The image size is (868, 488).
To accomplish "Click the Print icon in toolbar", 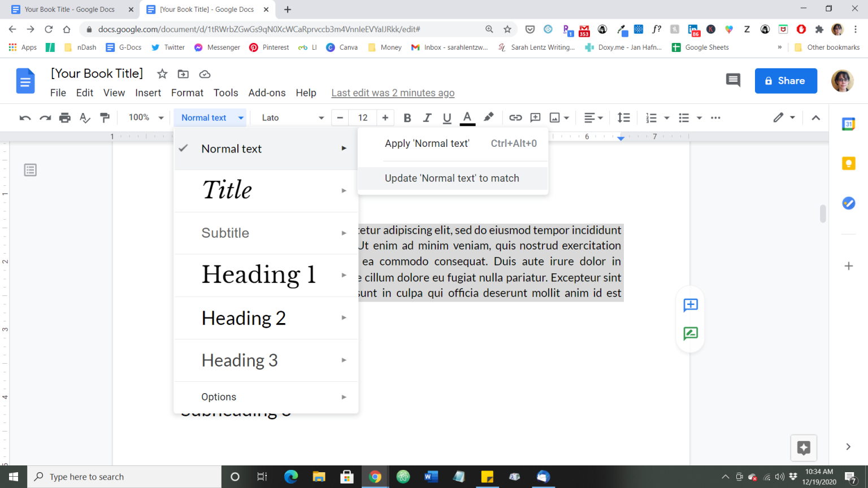I will click(x=65, y=117).
